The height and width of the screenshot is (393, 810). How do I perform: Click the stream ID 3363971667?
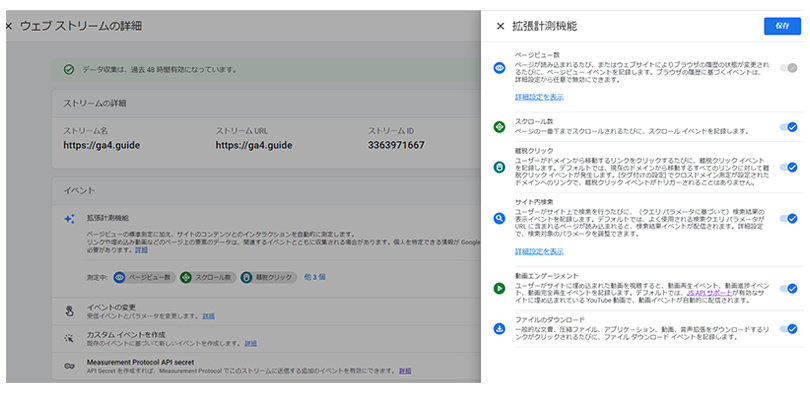[396, 146]
